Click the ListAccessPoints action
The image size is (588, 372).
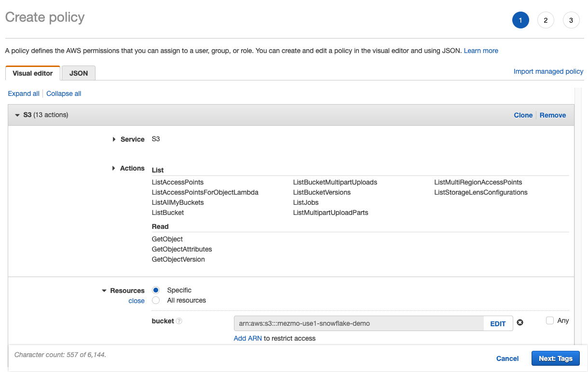[x=178, y=182]
